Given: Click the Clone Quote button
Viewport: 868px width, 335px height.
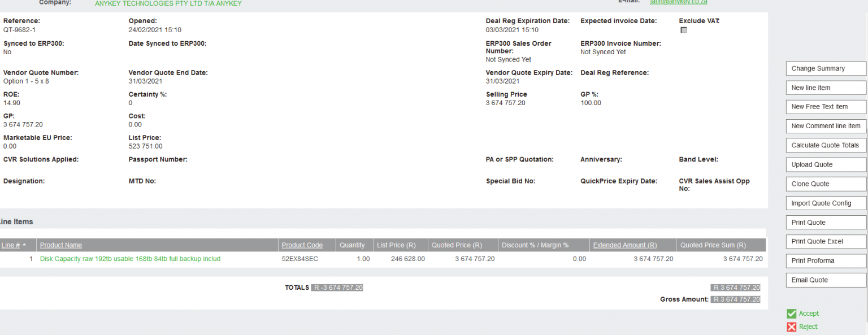Looking at the screenshot, I should [x=826, y=184].
